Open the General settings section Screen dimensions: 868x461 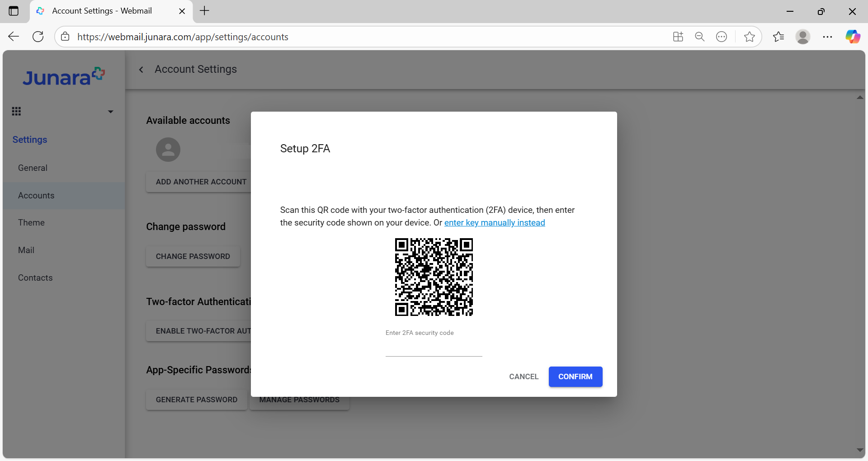click(64, 168)
